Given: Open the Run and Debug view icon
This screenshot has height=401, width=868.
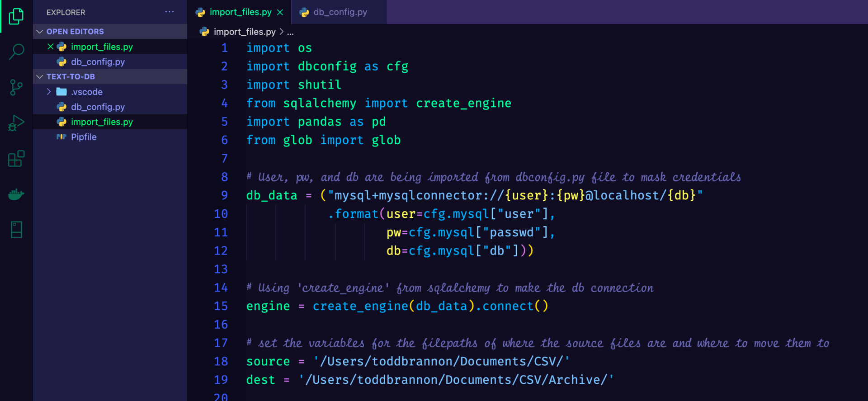Looking at the screenshot, I should tap(16, 123).
